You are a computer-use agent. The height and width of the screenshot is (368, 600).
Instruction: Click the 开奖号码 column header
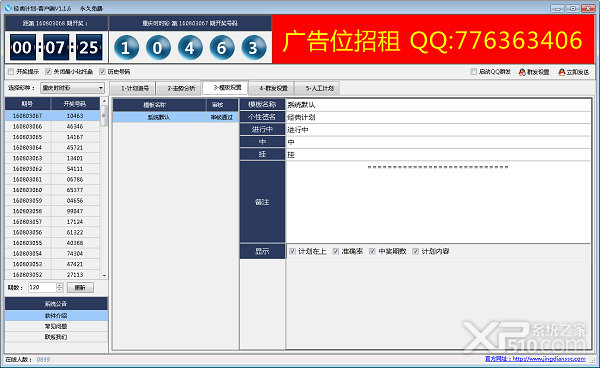[75, 104]
